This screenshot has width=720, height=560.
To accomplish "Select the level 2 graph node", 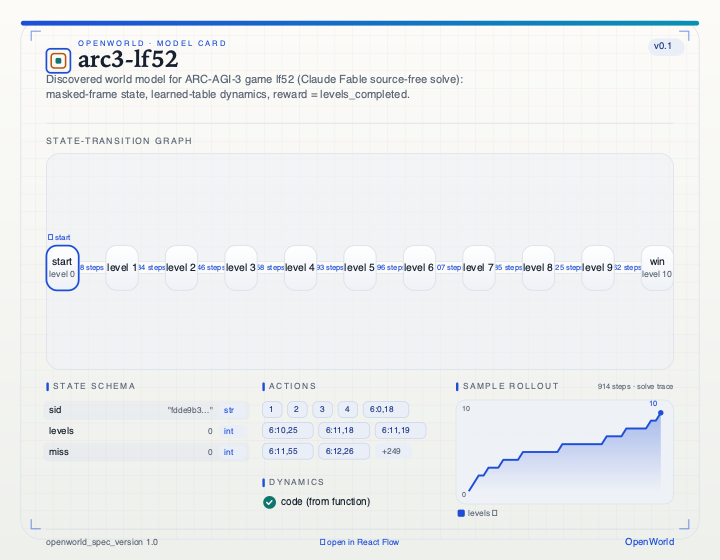I will 181,268.
